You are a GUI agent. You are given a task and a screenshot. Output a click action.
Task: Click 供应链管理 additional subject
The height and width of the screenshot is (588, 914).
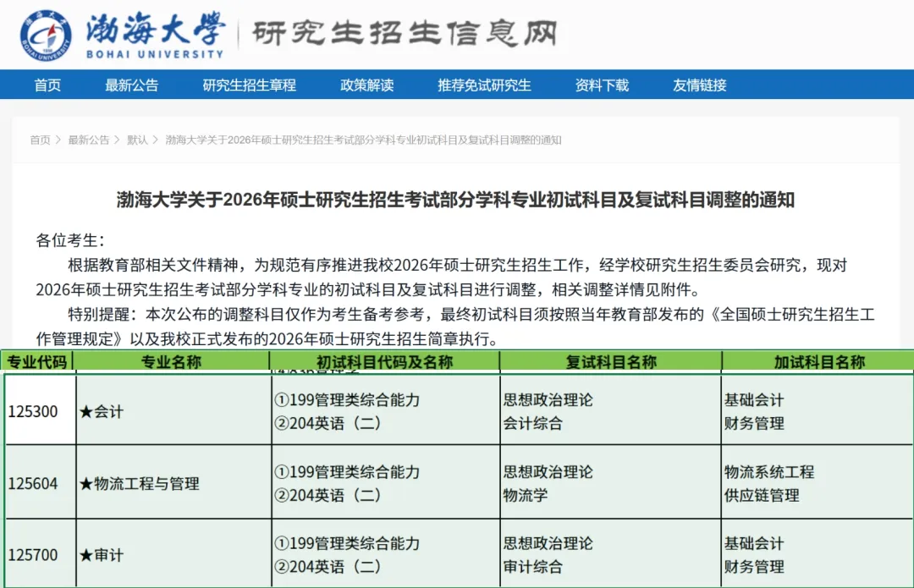click(762, 495)
